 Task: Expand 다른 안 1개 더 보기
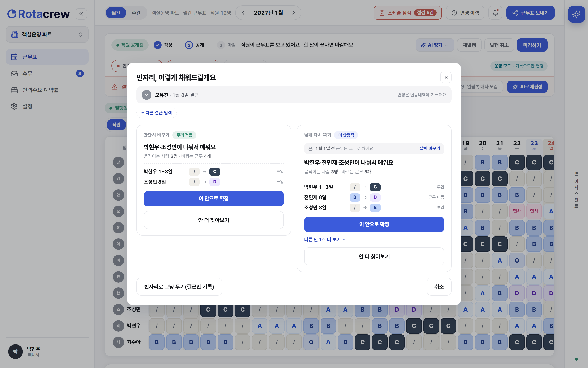pos(325,239)
